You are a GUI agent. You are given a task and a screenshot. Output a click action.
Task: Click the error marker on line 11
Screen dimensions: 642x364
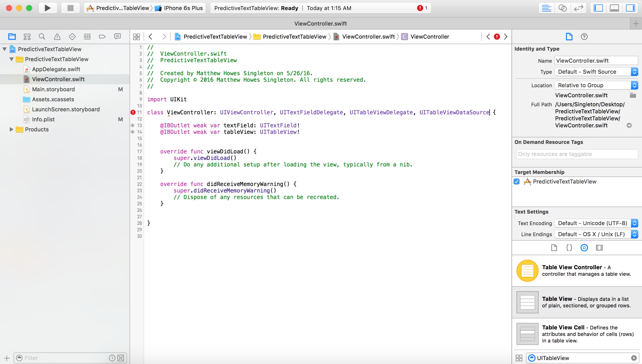coord(133,112)
